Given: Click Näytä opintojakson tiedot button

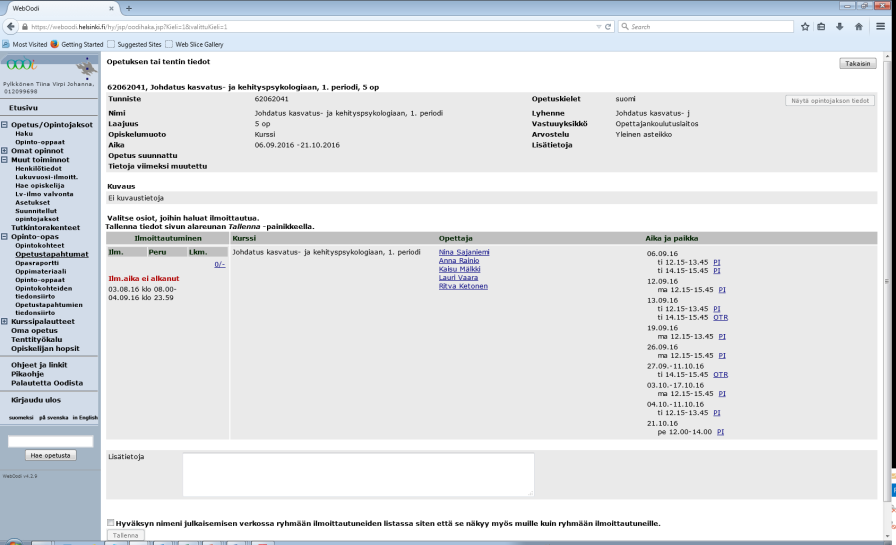Looking at the screenshot, I should [x=830, y=101].
